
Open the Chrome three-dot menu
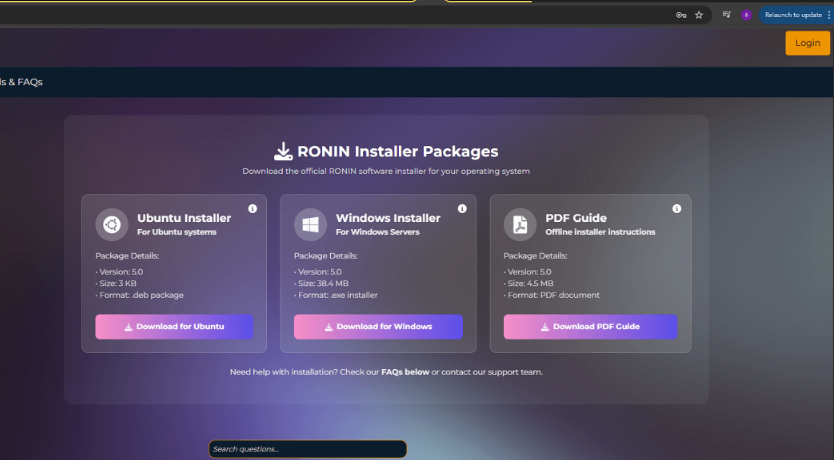828,15
